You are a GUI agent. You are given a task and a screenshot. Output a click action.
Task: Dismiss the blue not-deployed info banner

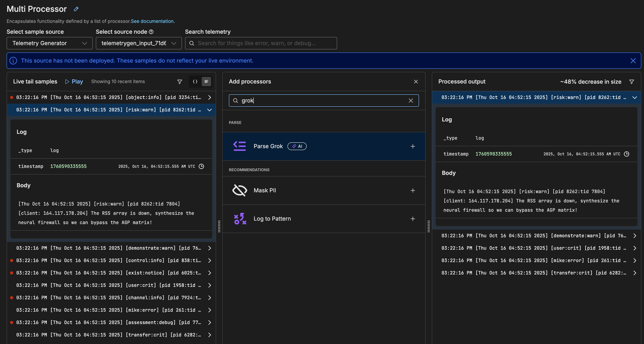click(x=633, y=61)
